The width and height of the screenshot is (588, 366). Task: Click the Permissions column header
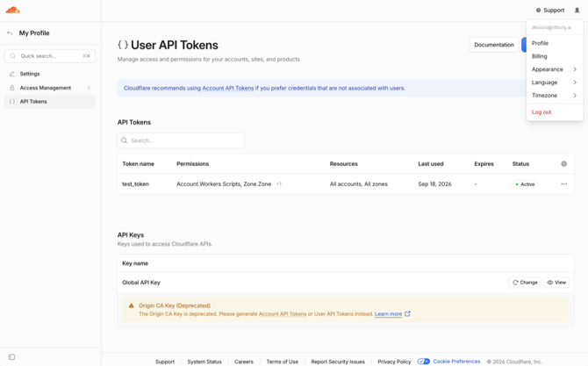[193, 164]
